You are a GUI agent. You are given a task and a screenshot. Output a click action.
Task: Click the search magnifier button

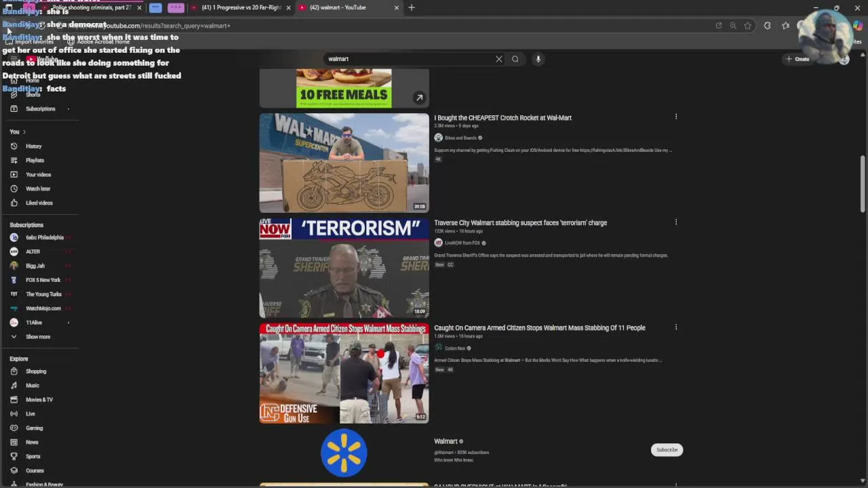(515, 59)
